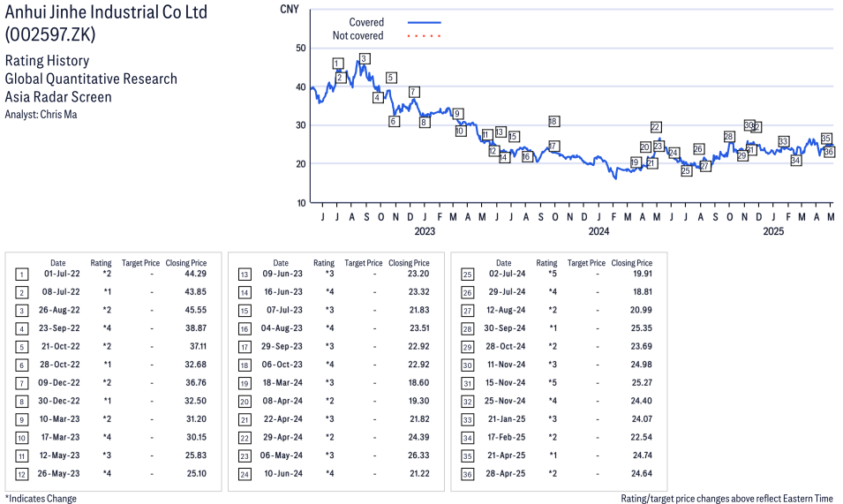Viewport: 843px width, 504px height.
Task: Select the date cell 17-Mar-23
Action: (x=60, y=438)
